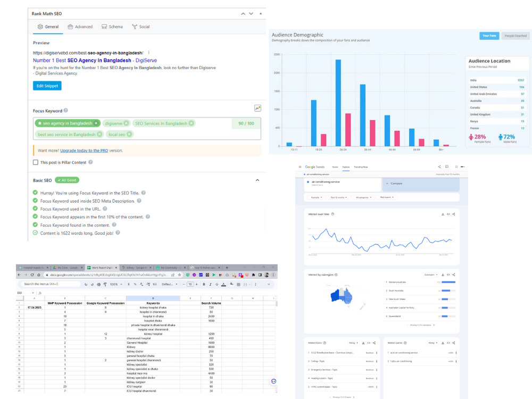532x399 pixels.
Task: Select the 'Your Fans' button in Audience Demographic
Action: click(489, 36)
